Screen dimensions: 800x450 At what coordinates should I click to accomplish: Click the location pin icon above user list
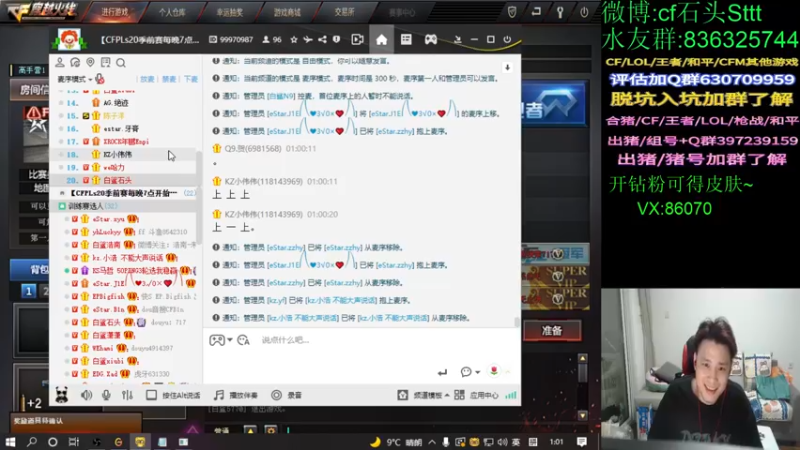tap(90, 62)
